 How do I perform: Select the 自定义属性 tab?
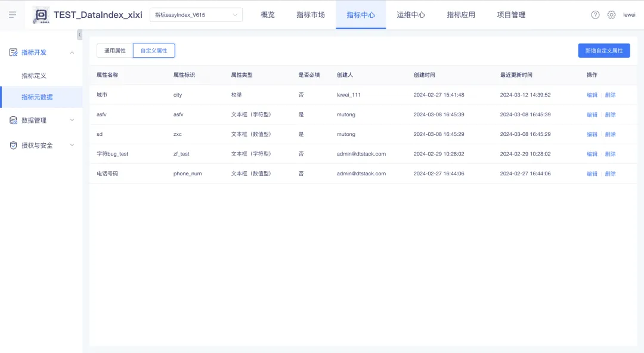click(154, 51)
